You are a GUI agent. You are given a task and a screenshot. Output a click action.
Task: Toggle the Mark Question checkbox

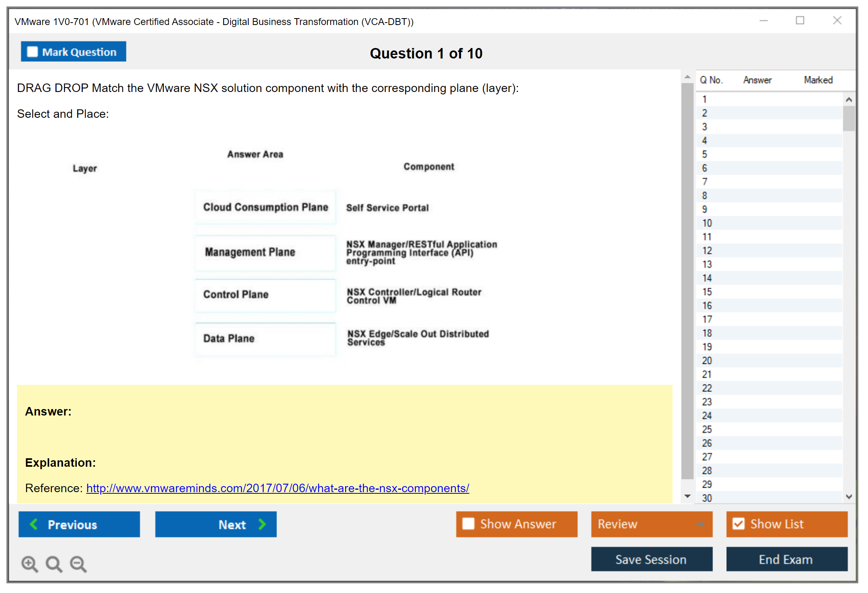coord(32,52)
